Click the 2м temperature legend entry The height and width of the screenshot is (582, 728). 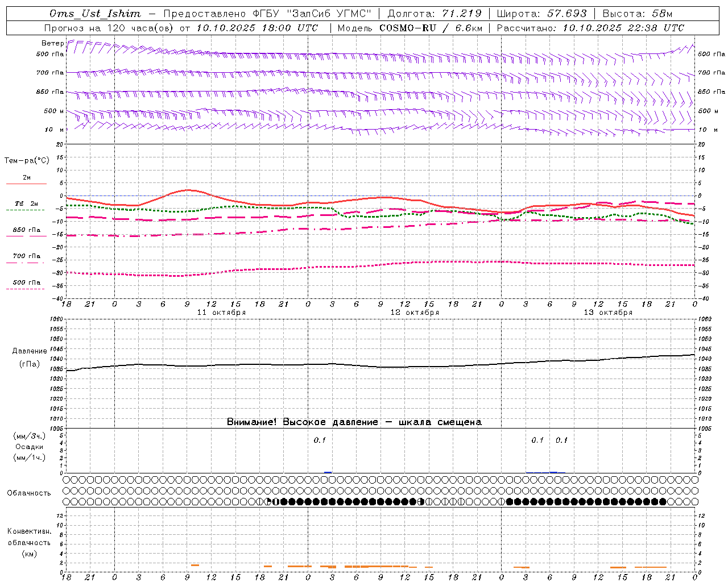click(27, 178)
